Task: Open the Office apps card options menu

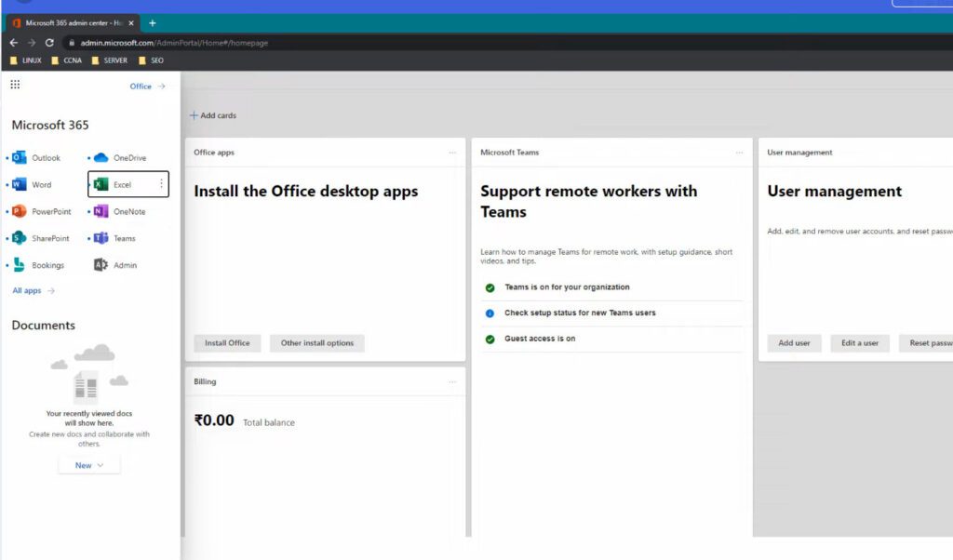Action: [452, 153]
